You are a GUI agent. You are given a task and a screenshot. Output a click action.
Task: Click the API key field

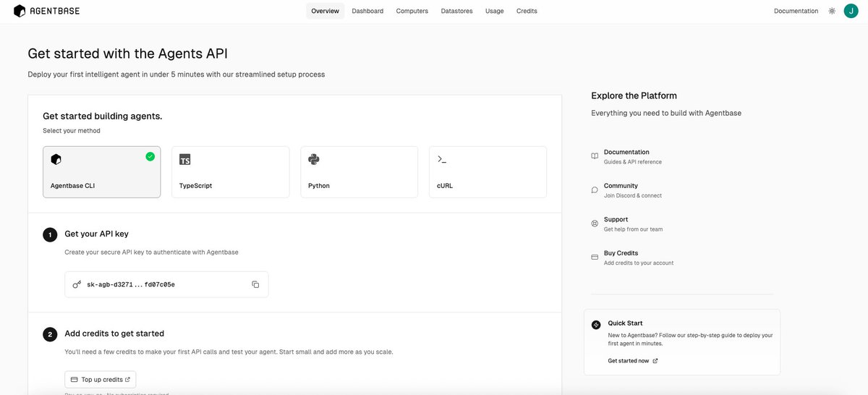(166, 284)
